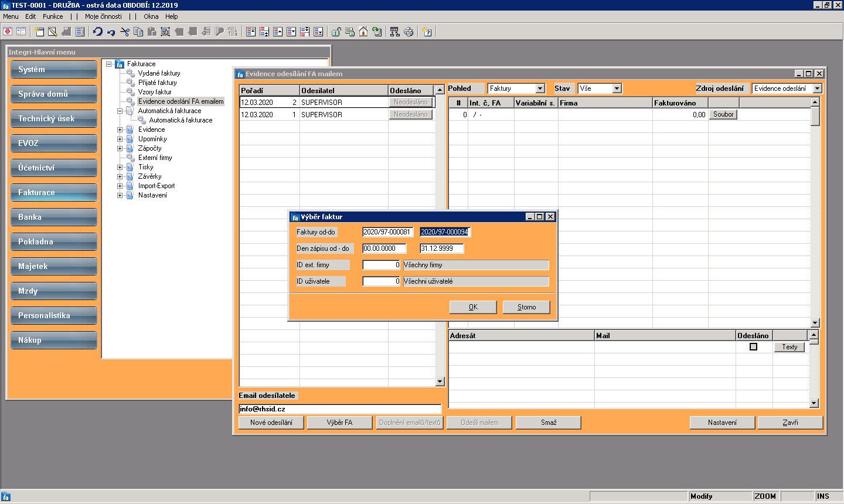Collapse the Automatická fakturace tree node
Viewport: 844px width, 504px height.
coord(120,111)
